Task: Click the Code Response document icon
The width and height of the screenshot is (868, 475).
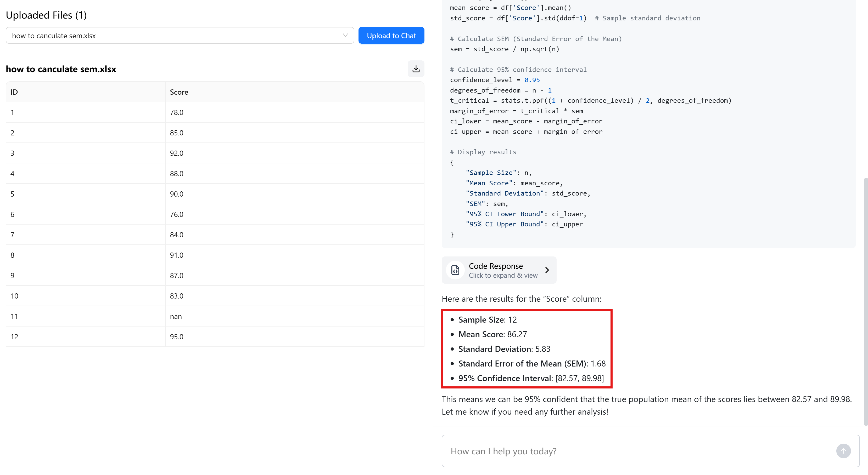Action: pyautogui.click(x=455, y=270)
